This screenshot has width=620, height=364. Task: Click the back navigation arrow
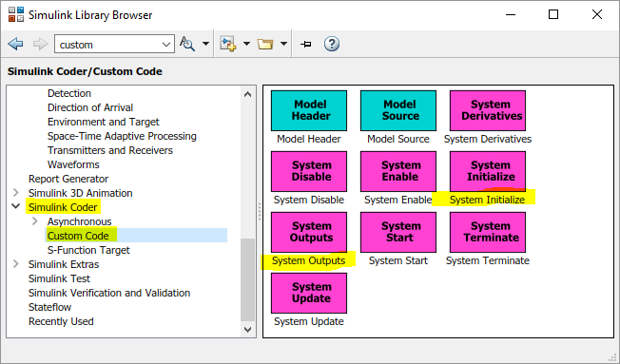15,44
